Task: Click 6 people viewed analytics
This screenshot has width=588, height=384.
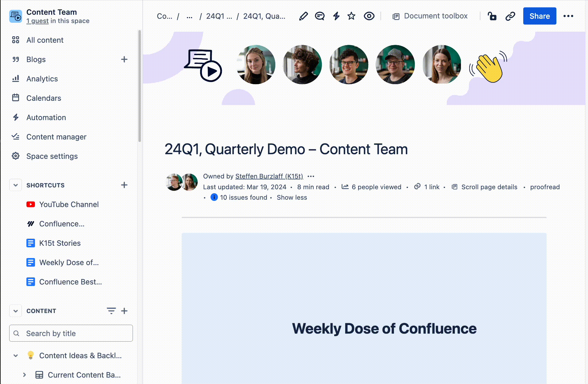Action: [x=372, y=187]
